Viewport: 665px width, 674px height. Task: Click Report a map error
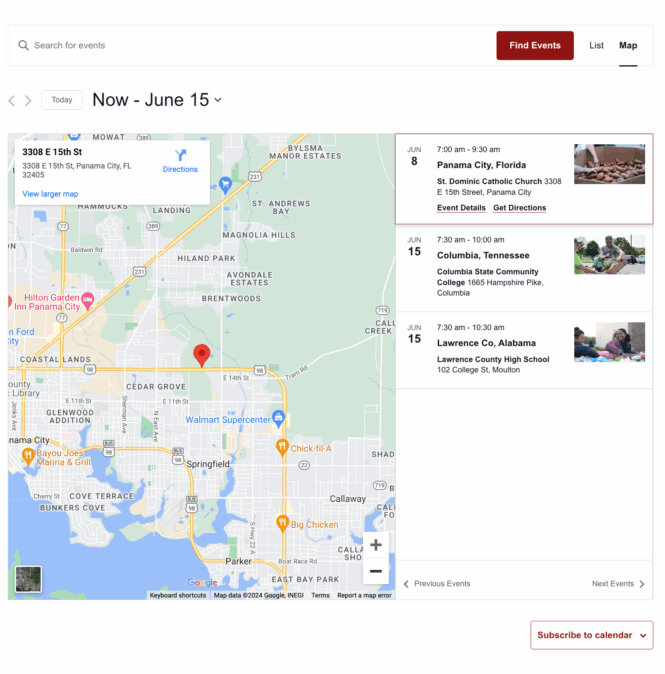tap(364, 595)
